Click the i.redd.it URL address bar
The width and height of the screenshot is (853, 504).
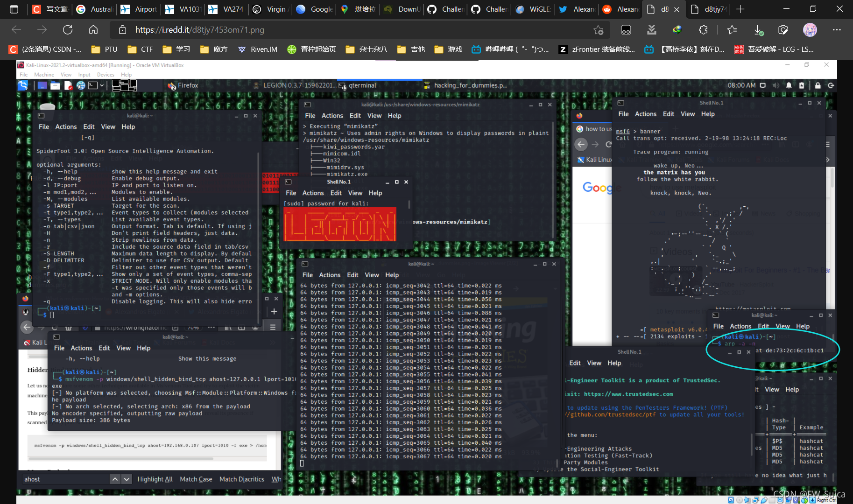click(360, 30)
